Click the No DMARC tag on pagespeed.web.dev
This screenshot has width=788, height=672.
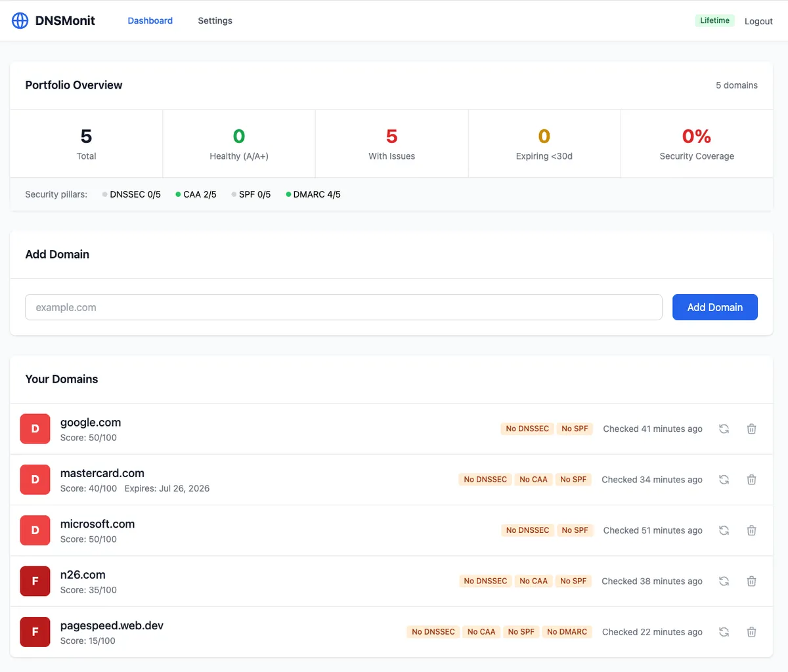[x=567, y=632]
